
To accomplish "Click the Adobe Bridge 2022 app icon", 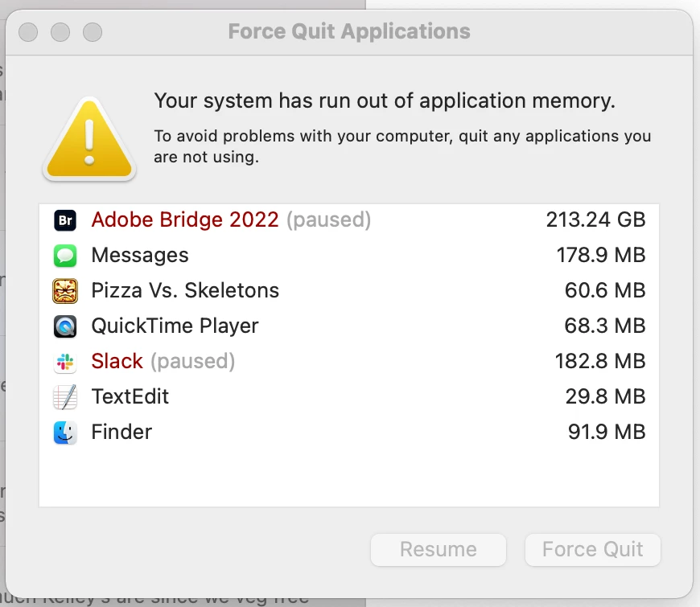I will [65, 220].
